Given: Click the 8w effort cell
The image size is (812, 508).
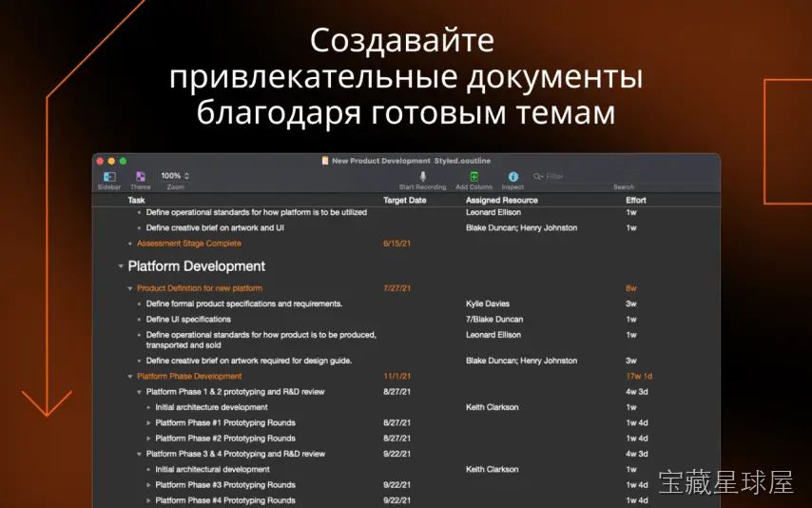Looking at the screenshot, I should tap(630, 288).
